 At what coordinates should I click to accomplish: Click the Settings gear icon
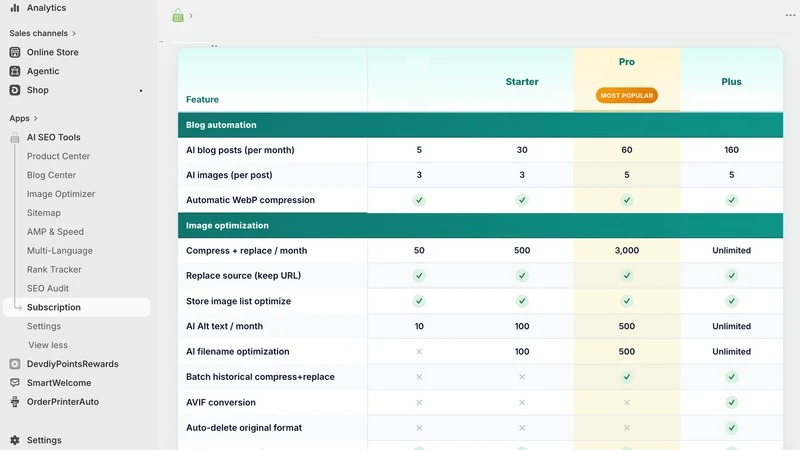[15, 440]
